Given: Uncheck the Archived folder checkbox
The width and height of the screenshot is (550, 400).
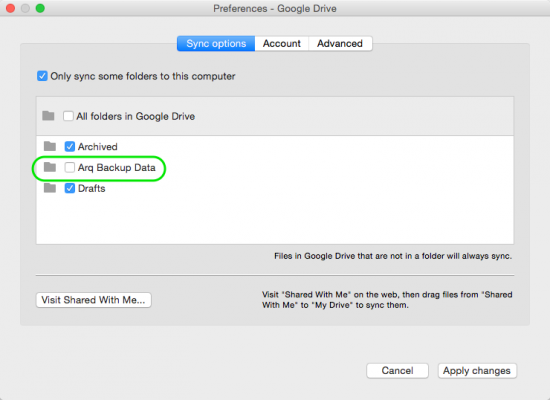Looking at the screenshot, I should pos(70,146).
